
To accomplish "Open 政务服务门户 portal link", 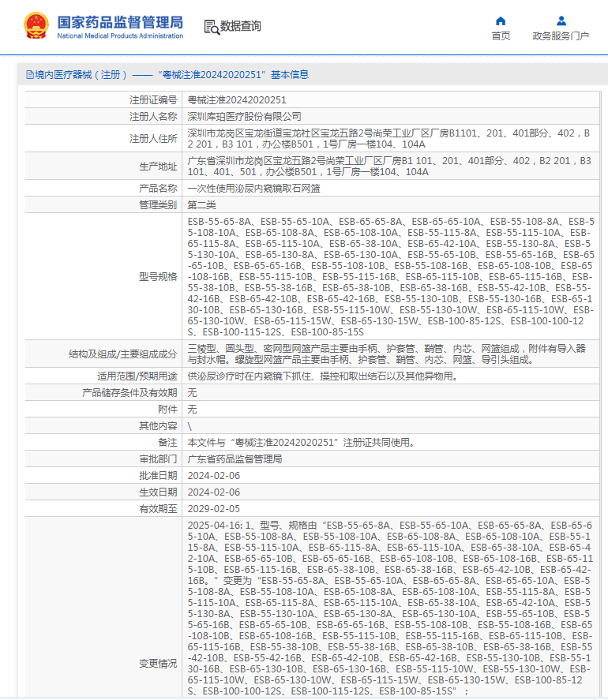I will coord(561,36).
